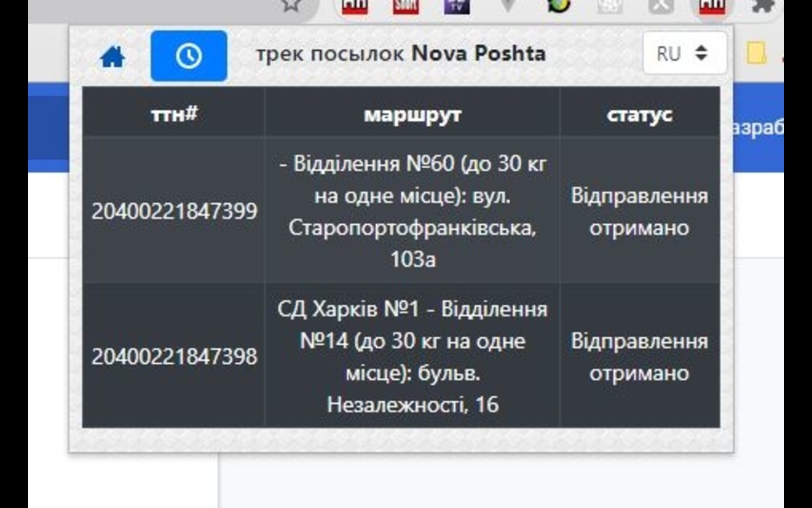The image size is (812, 508).
Task: Select tracking number 20400221847399
Action: [x=174, y=211]
